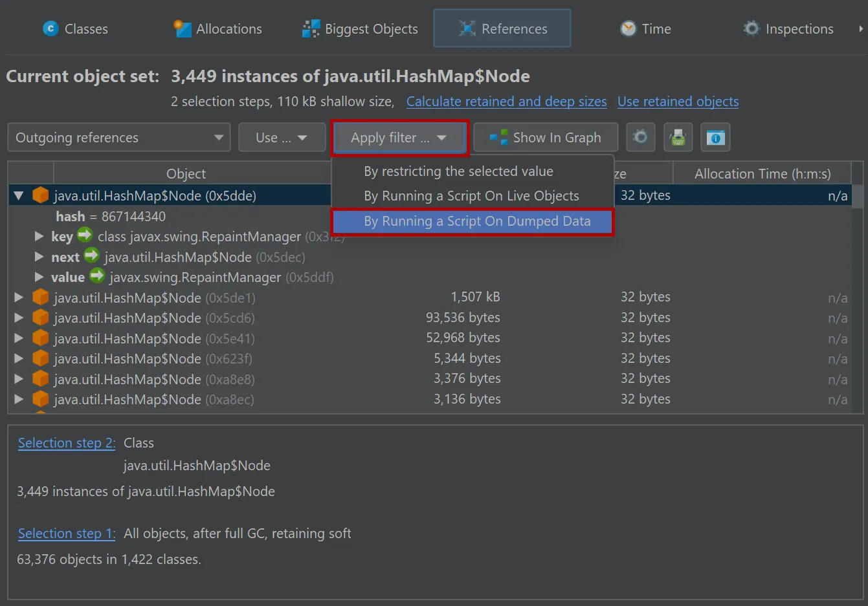This screenshot has height=606, width=868.
Task: Choose By Running a Script On Dumped Data
Action: pos(473,221)
